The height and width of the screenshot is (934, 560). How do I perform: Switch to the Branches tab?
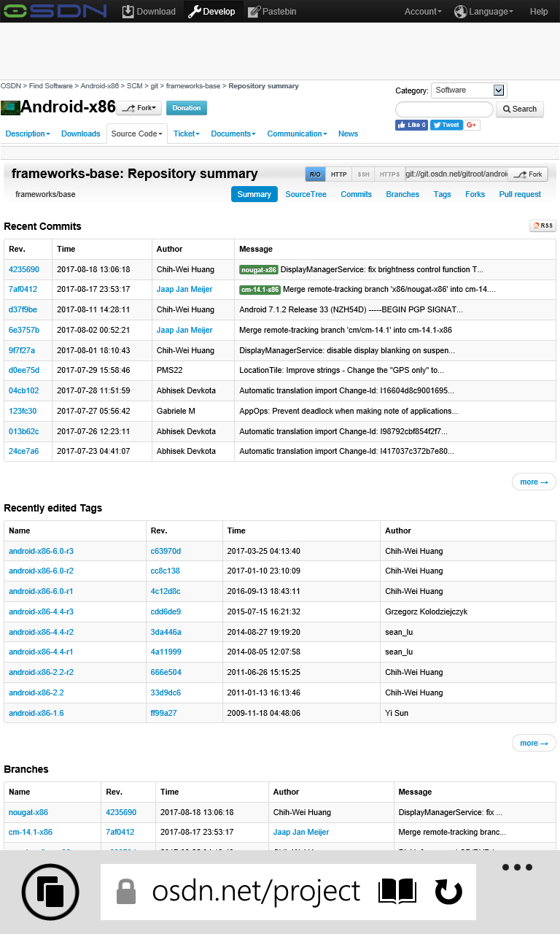402,194
